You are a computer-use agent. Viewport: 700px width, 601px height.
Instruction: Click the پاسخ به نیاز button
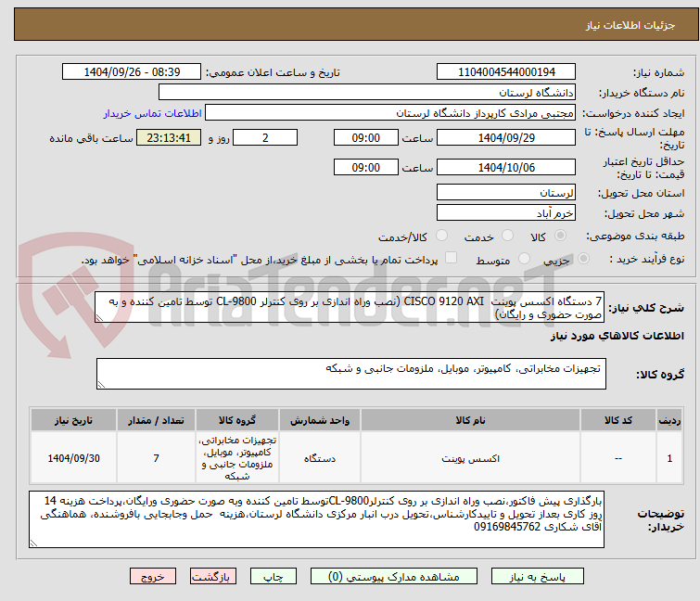point(537,577)
